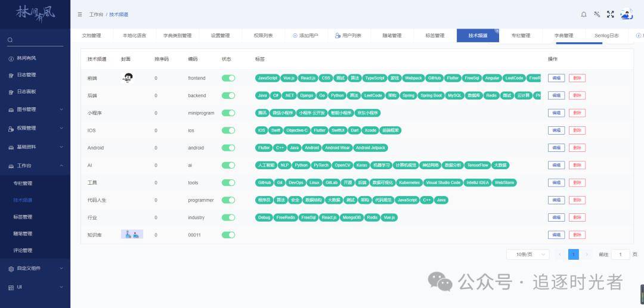Image resolution: width=644 pixels, height=308 pixels.
Task: Switch to 标签管理 tab
Action: tap(435, 36)
